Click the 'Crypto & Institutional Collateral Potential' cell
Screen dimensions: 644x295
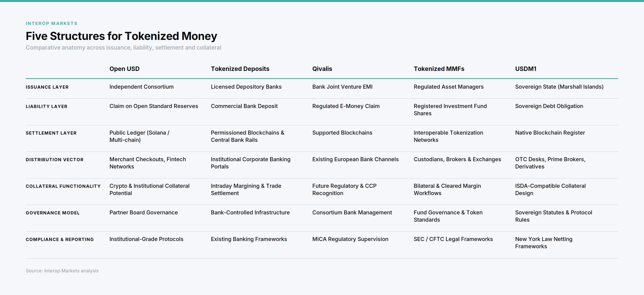150,189
